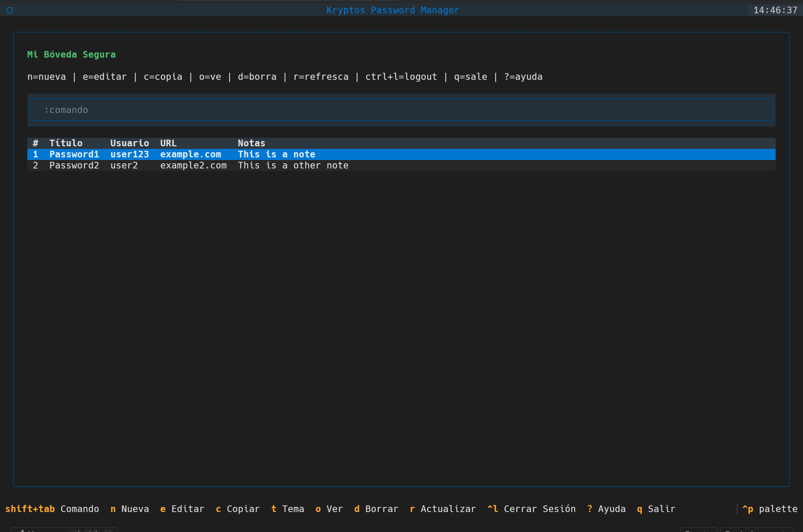Click the n=nueva hint text

click(x=47, y=77)
